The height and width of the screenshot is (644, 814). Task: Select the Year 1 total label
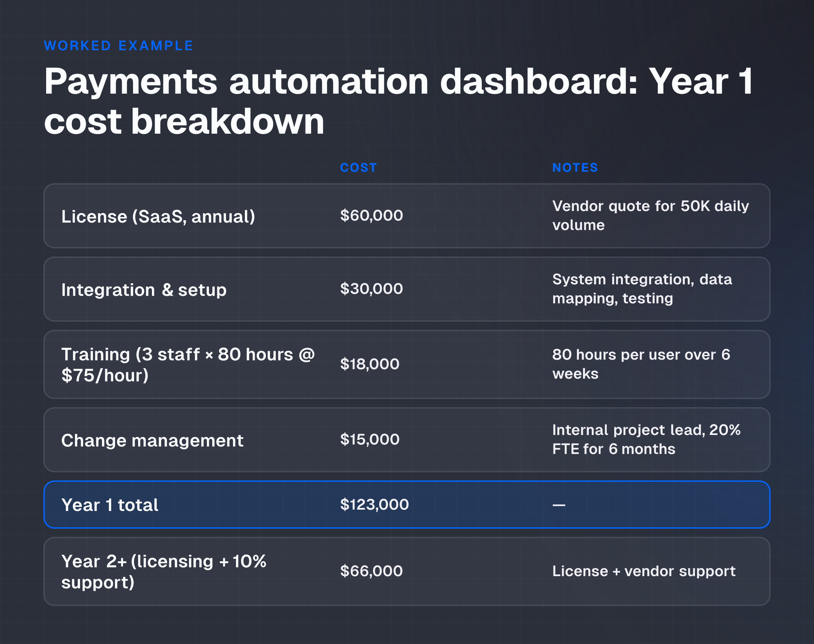coord(110,505)
